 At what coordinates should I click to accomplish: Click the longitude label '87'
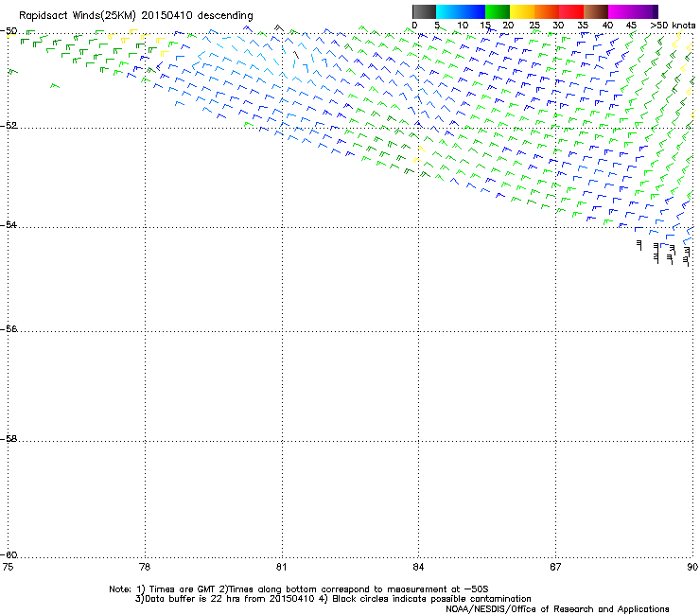[555, 567]
